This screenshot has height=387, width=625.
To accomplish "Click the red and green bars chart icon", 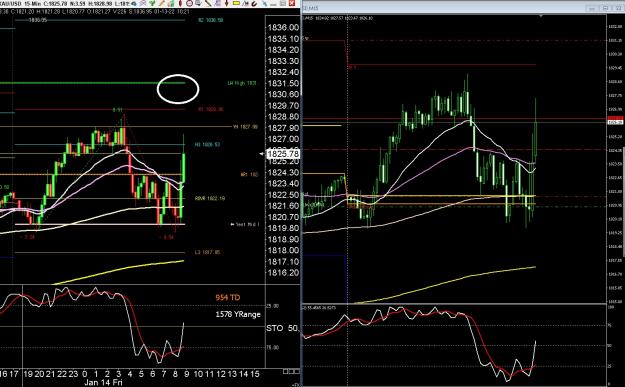I will point(171,3).
